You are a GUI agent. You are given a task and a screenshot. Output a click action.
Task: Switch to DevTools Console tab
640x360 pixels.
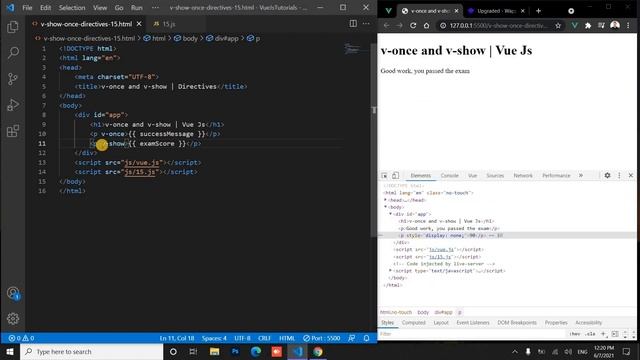[x=449, y=176]
